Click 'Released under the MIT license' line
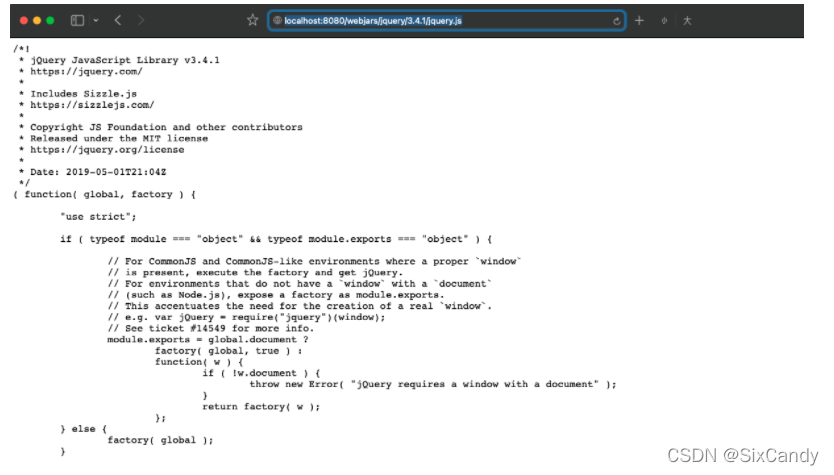This screenshot has height=475, width=834. 119,138
